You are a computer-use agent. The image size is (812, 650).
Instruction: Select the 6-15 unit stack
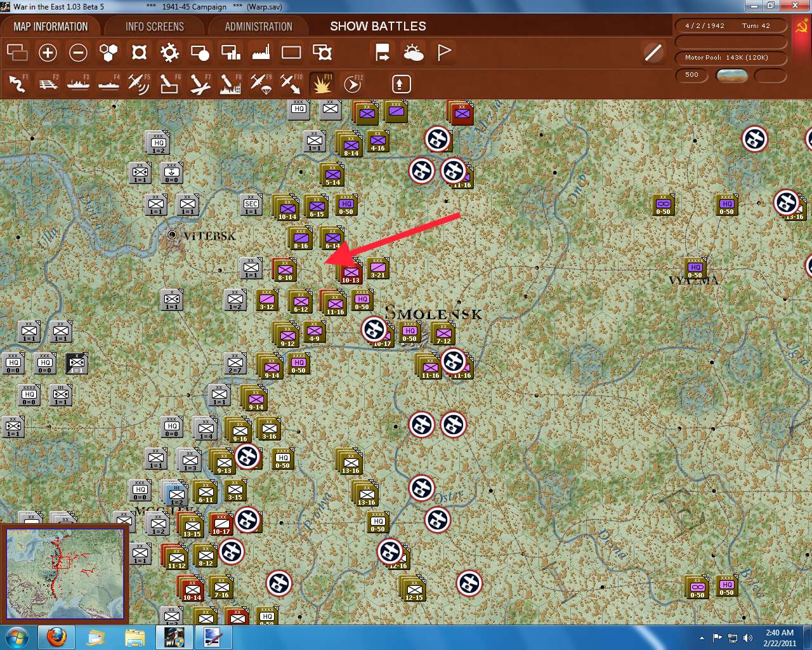[x=316, y=206]
